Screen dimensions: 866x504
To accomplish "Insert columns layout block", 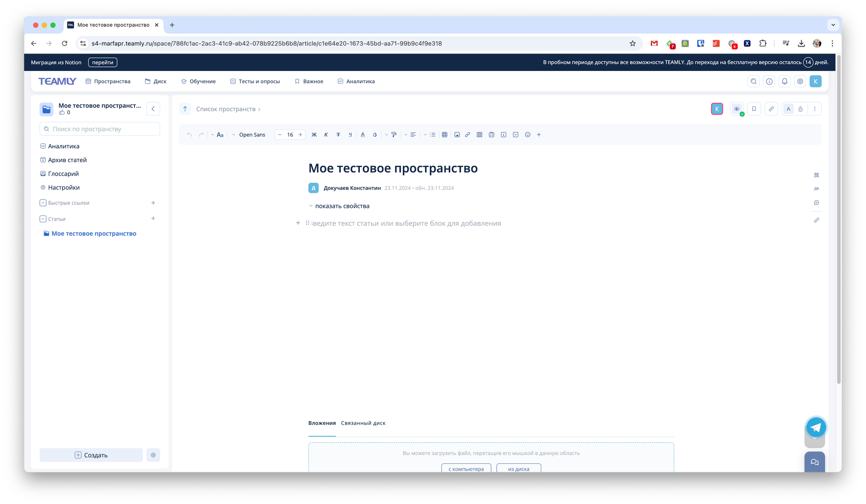I will click(x=479, y=135).
